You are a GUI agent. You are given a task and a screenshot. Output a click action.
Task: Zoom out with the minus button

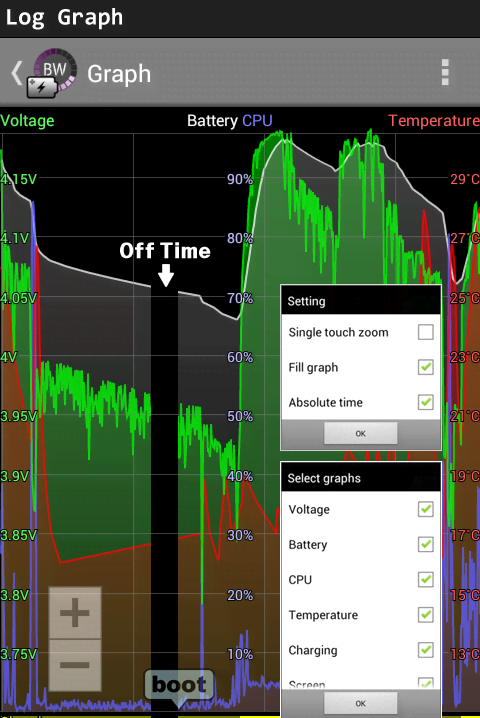point(75,665)
